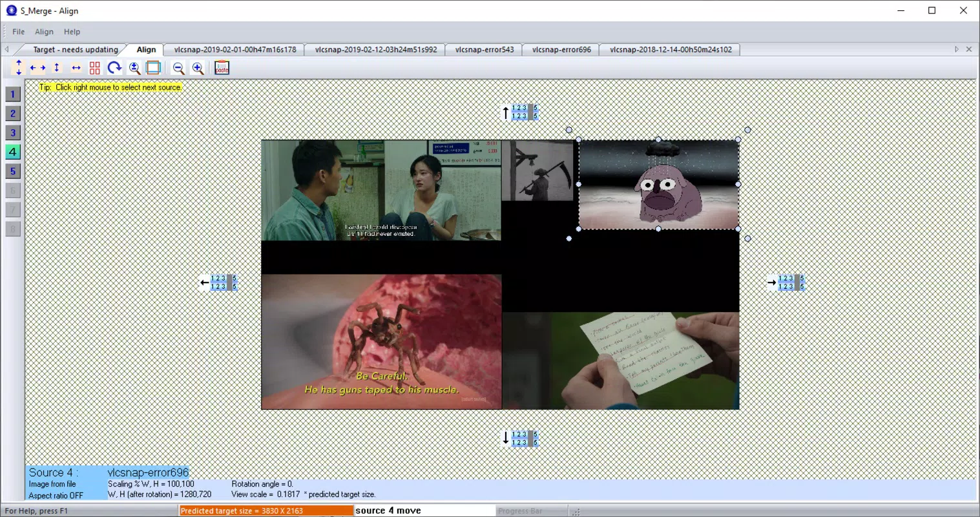Click the right-middle resize handle of selected image
980x517 pixels.
(x=738, y=184)
